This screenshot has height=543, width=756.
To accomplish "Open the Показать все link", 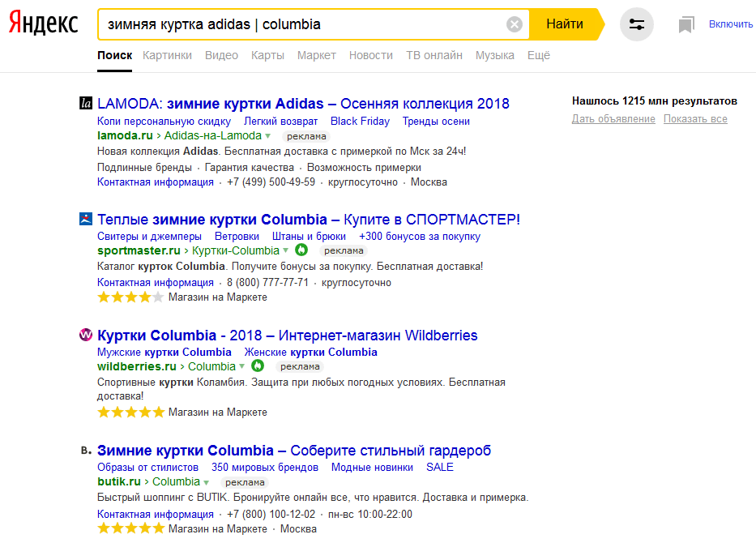I will click(695, 119).
